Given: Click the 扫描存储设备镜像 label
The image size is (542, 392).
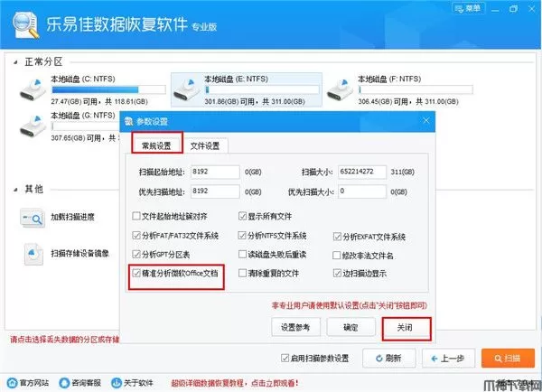Looking at the screenshot, I should [x=79, y=254].
